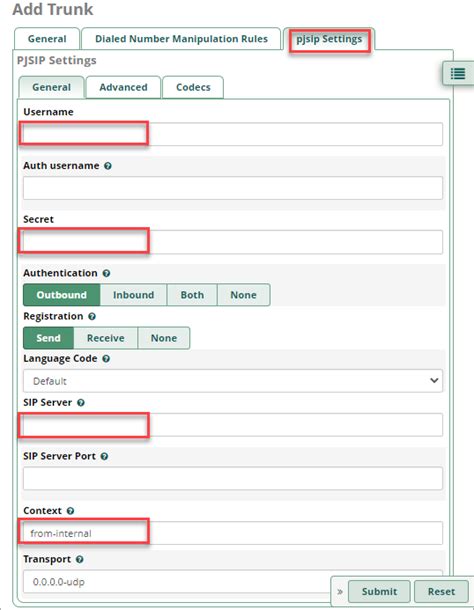This screenshot has height=610, width=474.
Task: Submit the trunk settings
Action: click(379, 592)
